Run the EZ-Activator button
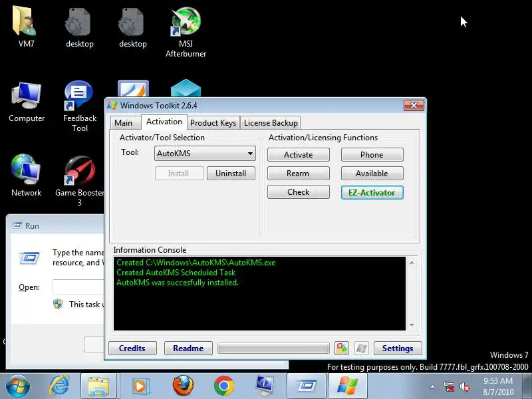532x399 pixels. pyautogui.click(x=372, y=192)
